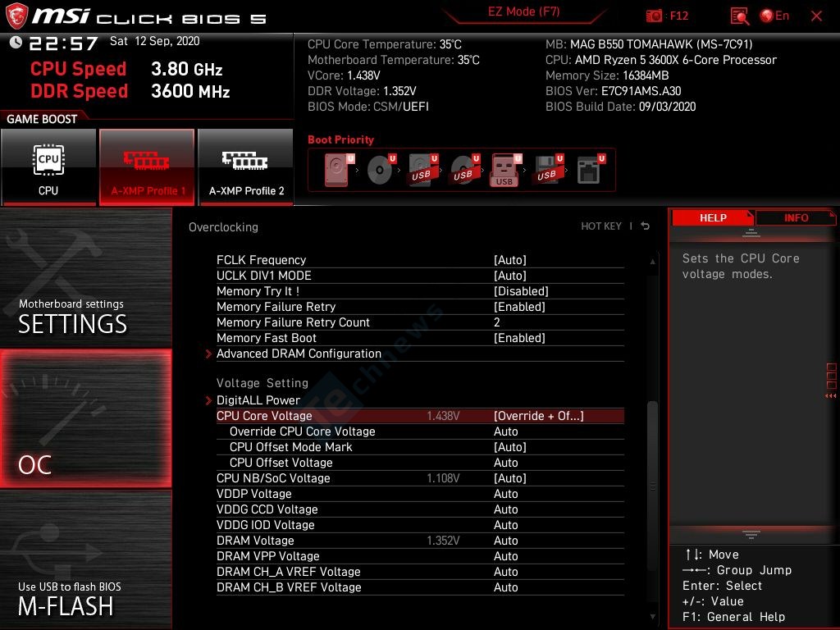840x630 pixels.
Task: Open CPU Core Voltage mode dropdown
Action: (538, 416)
